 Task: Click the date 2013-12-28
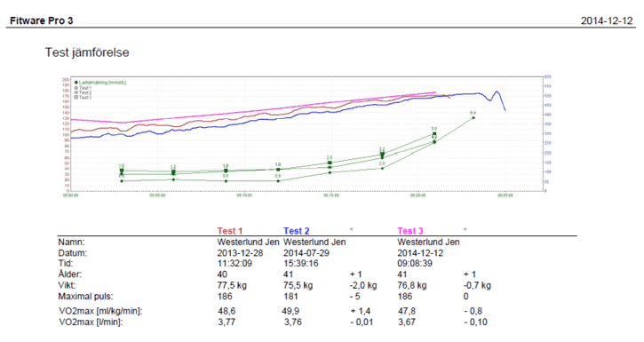point(240,253)
